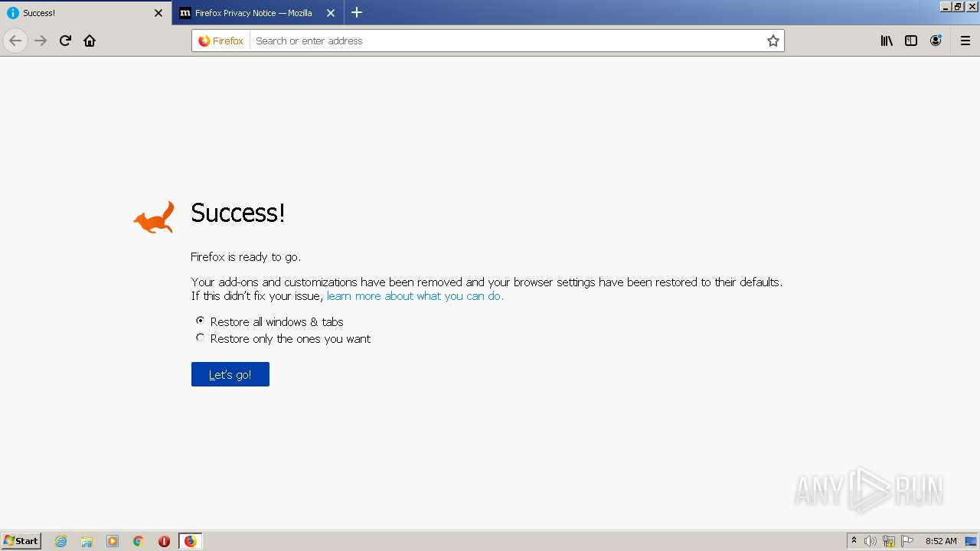Show hidden system tray icons
The width and height of the screenshot is (980, 551).
coord(854,541)
